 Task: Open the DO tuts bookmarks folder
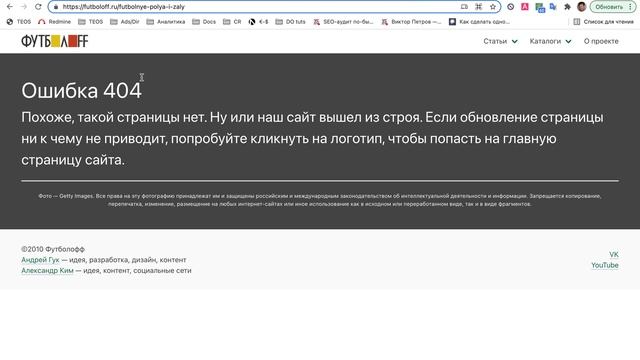pyautogui.click(x=290, y=22)
